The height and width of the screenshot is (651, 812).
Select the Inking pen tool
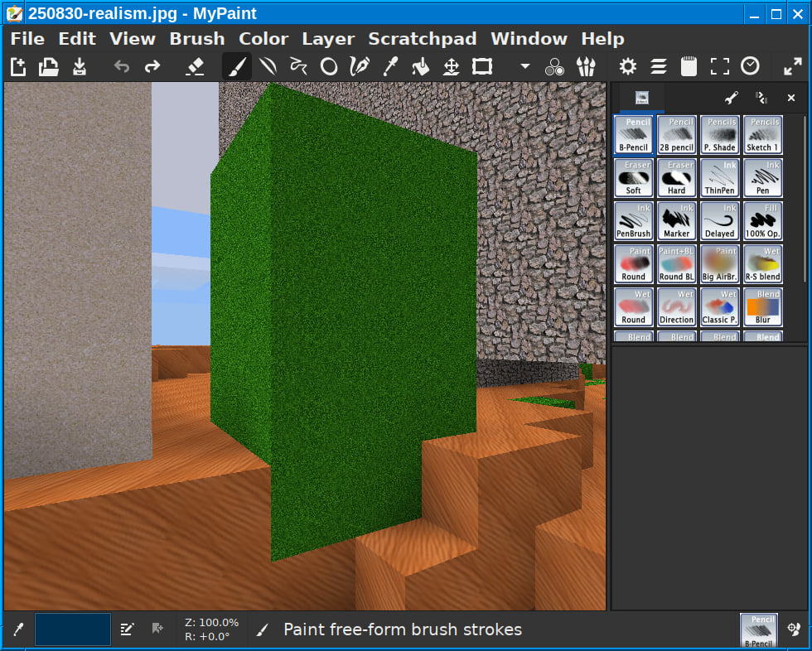pos(359,67)
